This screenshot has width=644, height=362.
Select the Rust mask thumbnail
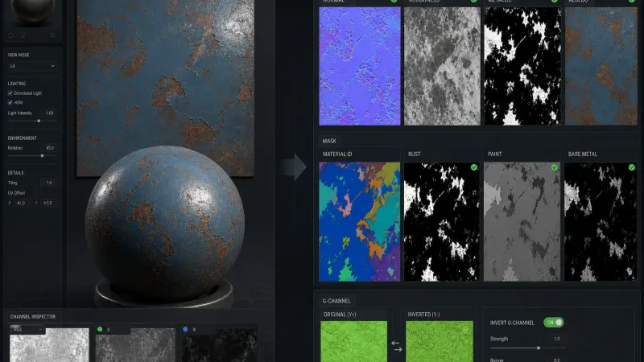[x=441, y=222]
